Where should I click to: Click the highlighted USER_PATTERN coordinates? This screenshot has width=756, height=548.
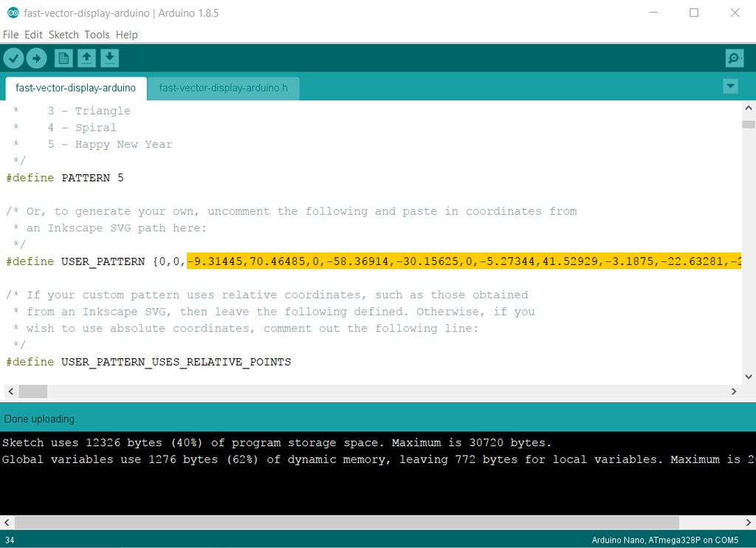[x=464, y=261]
